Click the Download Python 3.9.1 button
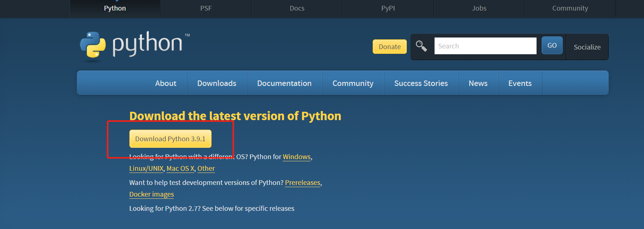 170,139
